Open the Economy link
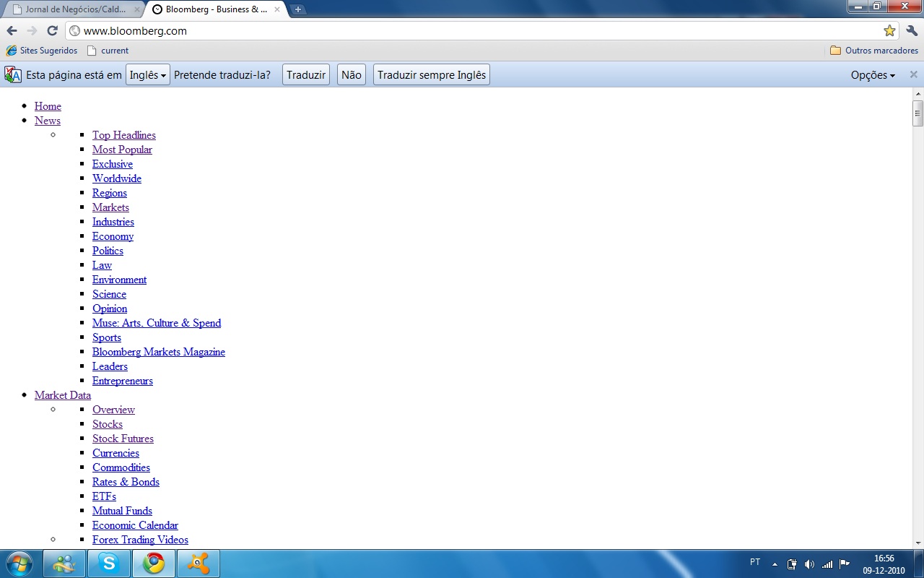The width and height of the screenshot is (924, 578). tap(113, 236)
